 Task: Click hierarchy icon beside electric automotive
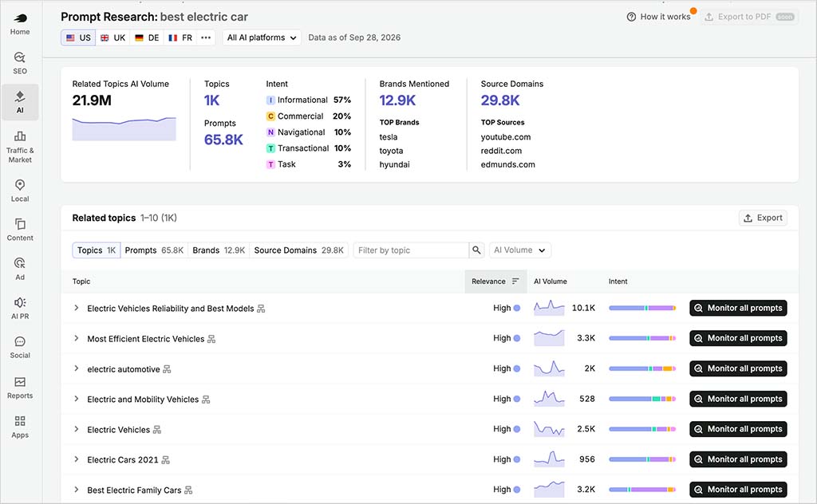(x=167, y=369)
